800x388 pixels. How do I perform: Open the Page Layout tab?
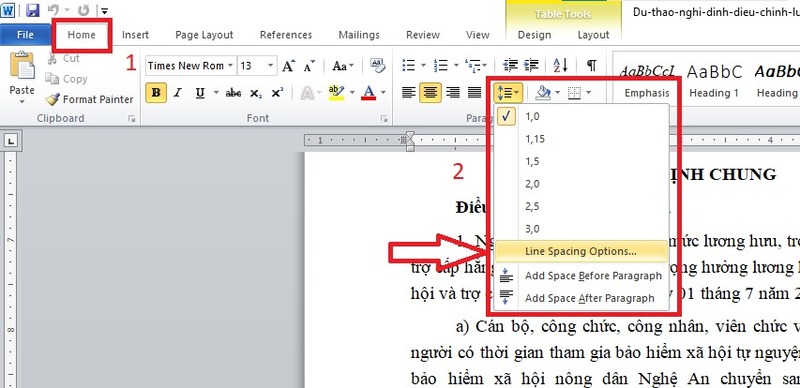point(204,35)
